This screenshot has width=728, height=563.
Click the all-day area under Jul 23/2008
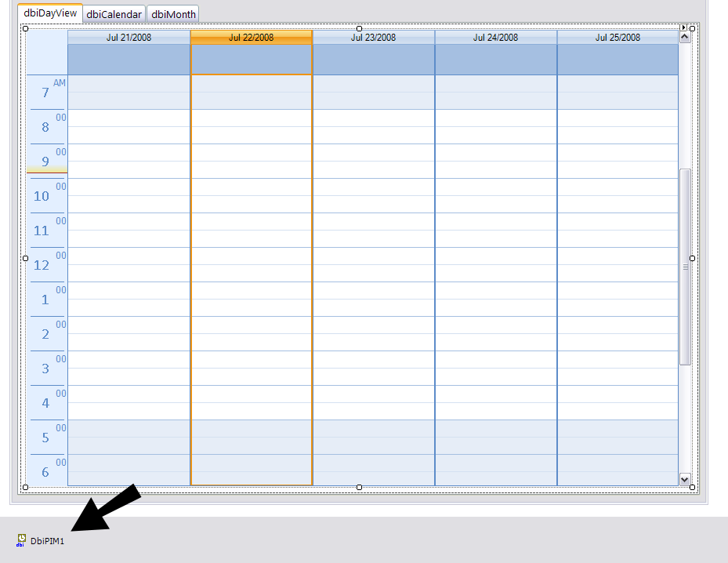373,60
